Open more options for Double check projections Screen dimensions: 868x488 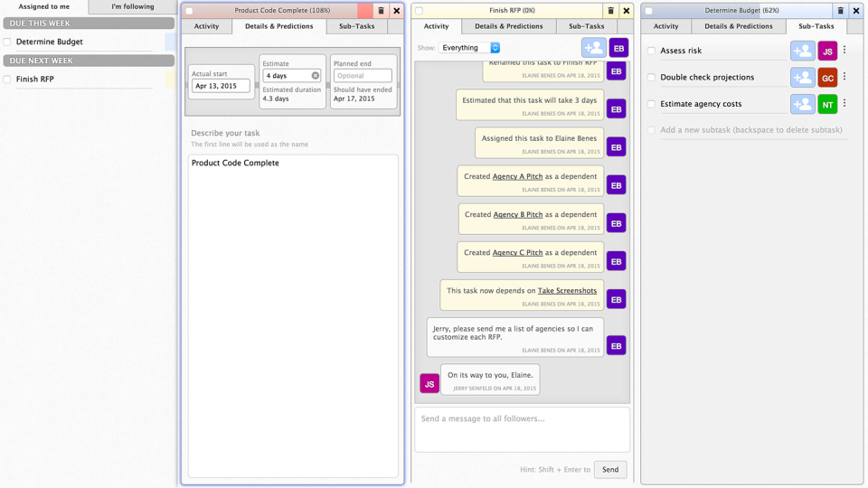tap(844, 76)
